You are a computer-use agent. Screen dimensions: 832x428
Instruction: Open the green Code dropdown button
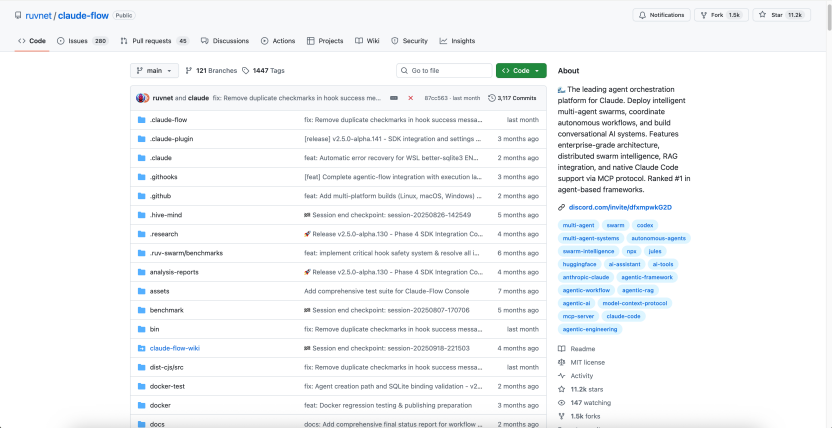[520, 71]
